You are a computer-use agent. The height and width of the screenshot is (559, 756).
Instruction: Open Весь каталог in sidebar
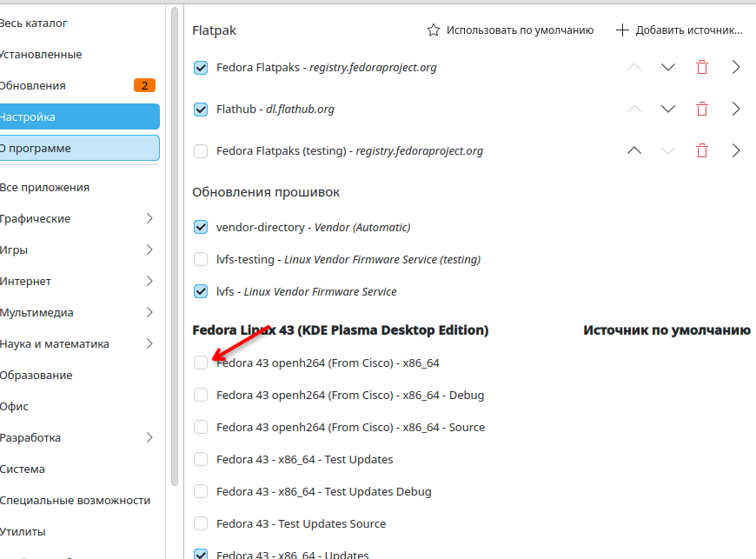click(80, 23)
